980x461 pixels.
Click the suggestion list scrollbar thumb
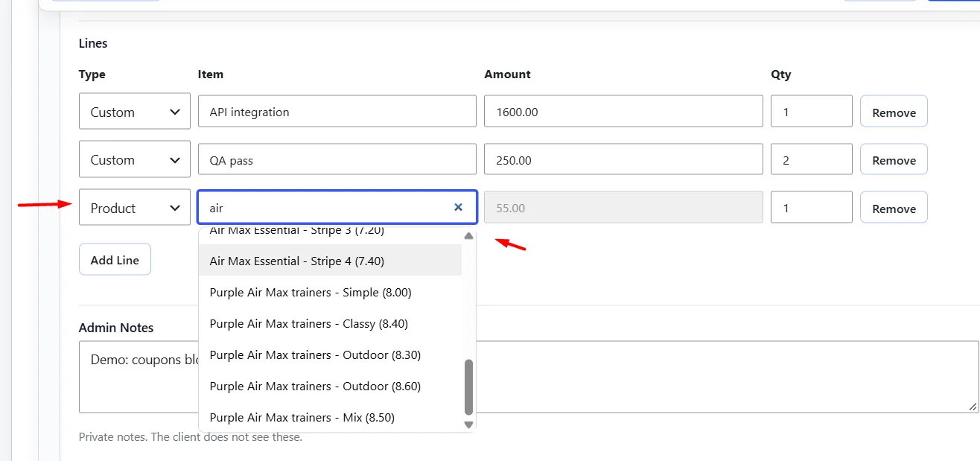[x=468, y=387]
